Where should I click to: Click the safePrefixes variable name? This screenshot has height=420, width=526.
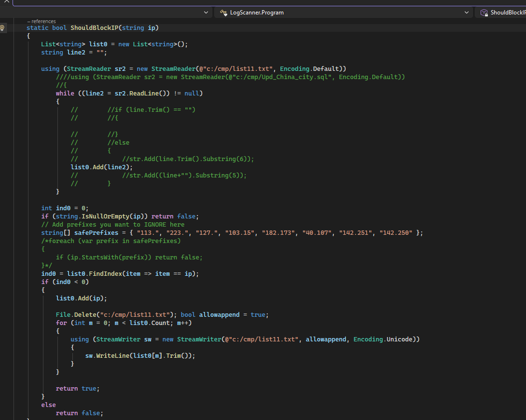point(97,232)
